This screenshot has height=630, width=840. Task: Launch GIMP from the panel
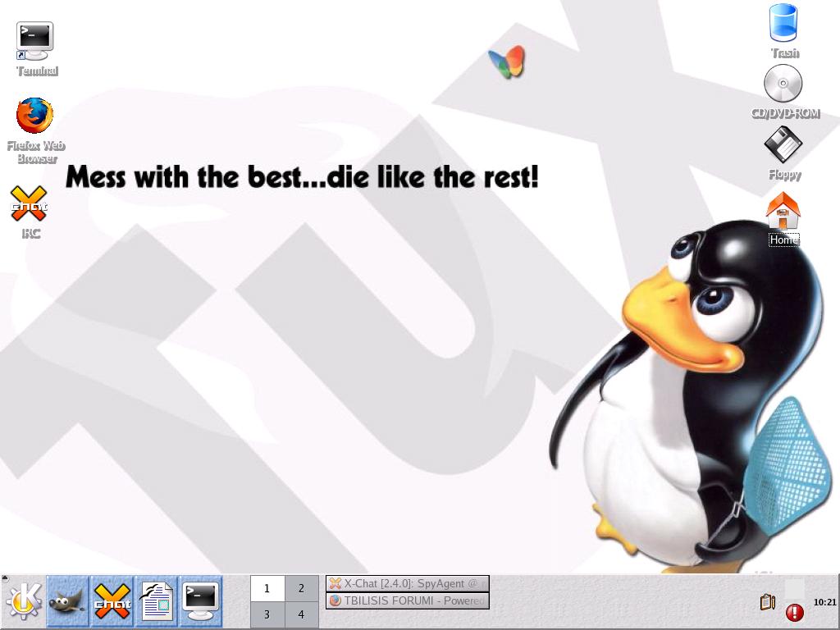click(x=67, y=601)
